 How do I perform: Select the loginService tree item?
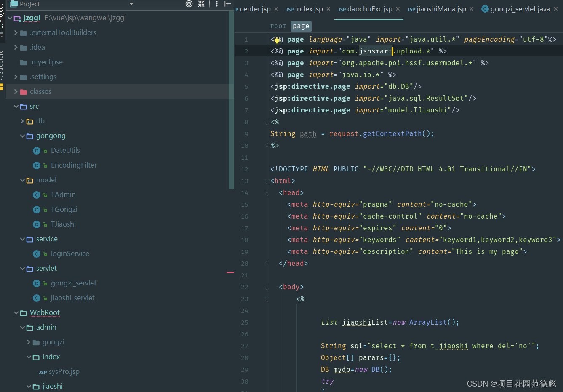(70, 254)
